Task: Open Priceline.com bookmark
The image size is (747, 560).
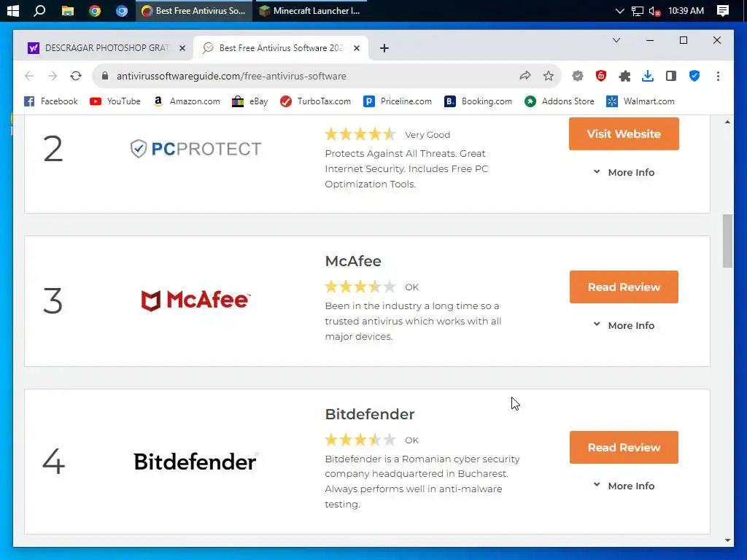Action: pyautogui.click(x=398, y=101)
